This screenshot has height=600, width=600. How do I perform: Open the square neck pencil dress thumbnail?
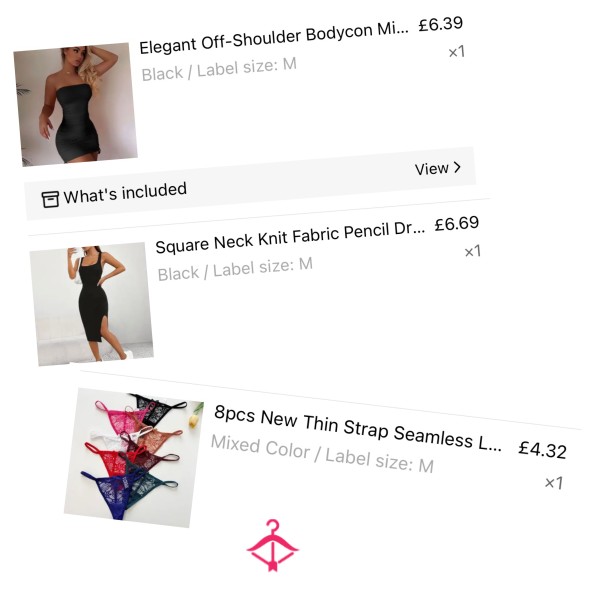[91, 304]
